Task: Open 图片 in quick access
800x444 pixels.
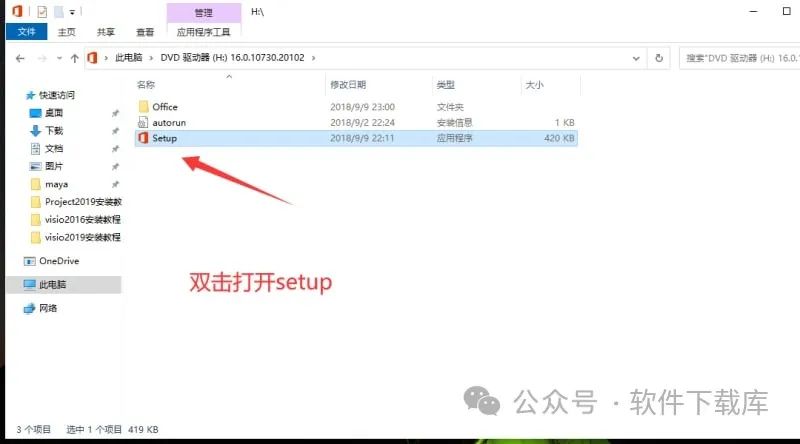Action: tap(54, 166)
